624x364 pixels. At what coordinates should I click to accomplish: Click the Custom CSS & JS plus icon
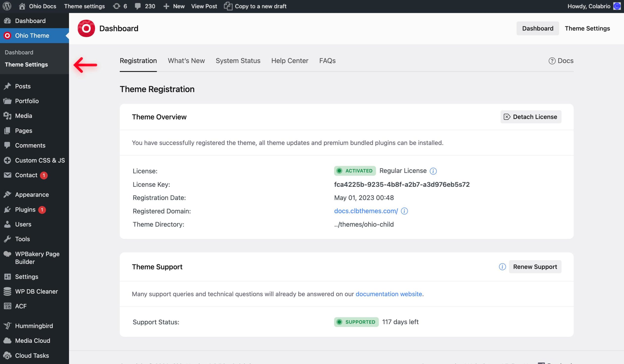(x=7, y=160)
